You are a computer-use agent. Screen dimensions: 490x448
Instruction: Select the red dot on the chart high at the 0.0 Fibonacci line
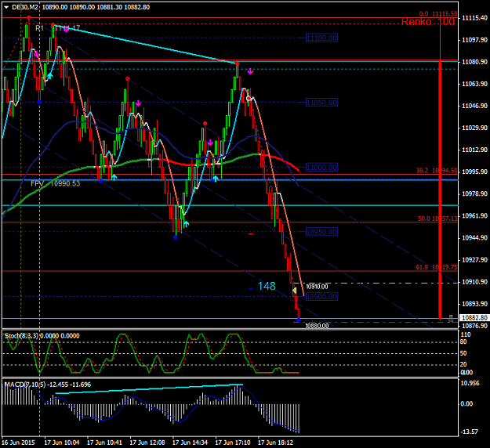29,17
